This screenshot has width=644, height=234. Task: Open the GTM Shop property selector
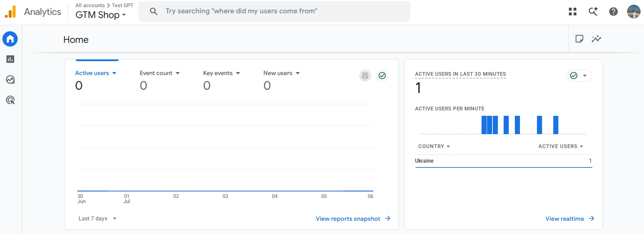click(101, 15)
